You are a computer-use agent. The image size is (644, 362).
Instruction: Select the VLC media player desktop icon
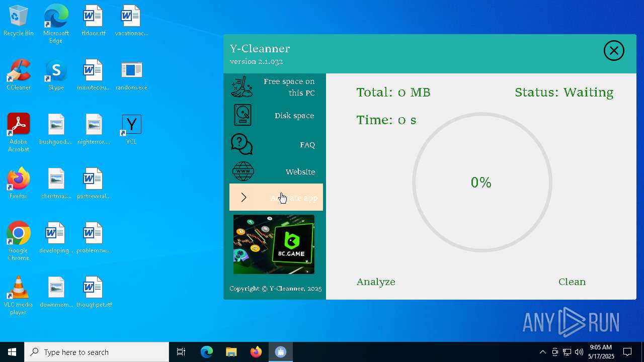pos(19,296)
